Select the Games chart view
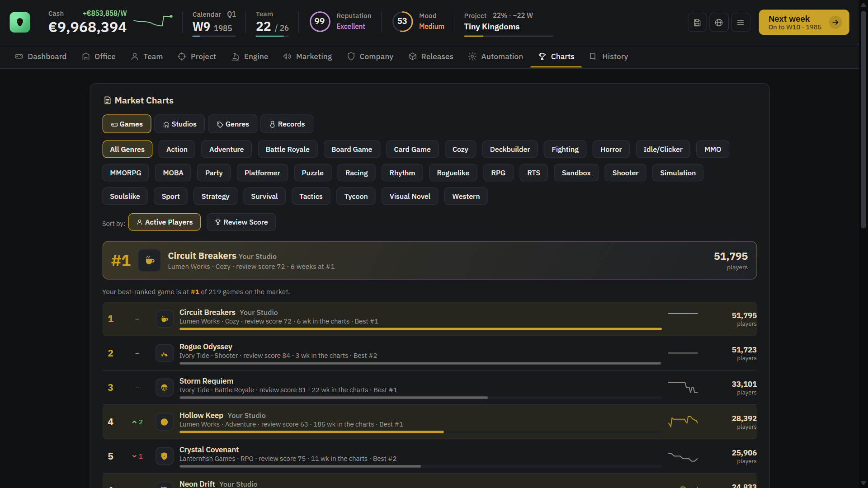 [x=127, y=124]
